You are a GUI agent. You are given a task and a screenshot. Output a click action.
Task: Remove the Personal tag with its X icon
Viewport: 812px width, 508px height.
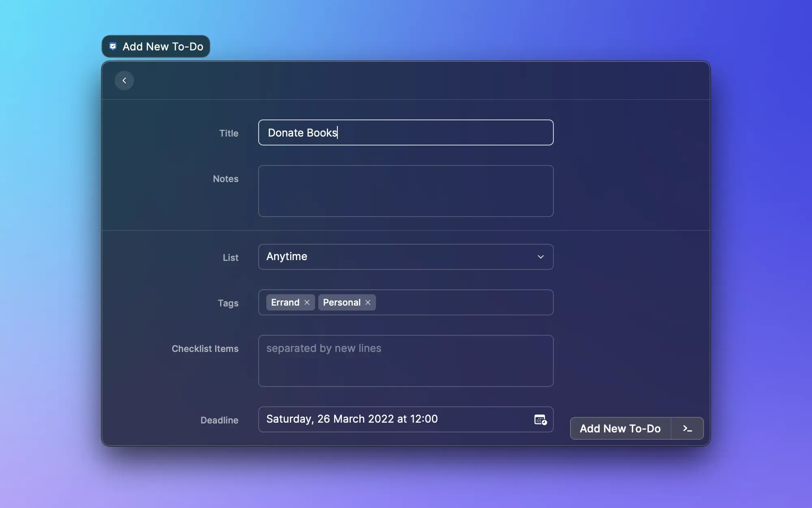point(367,302)
